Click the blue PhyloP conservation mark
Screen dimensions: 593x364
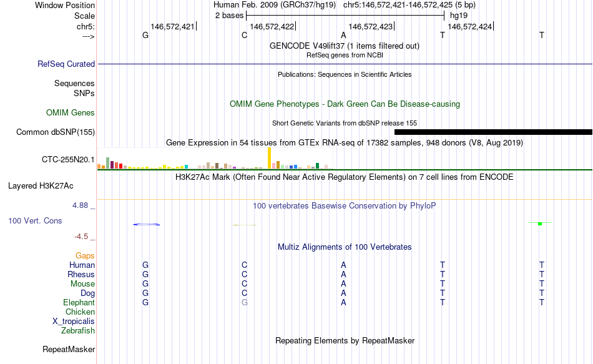146,224
